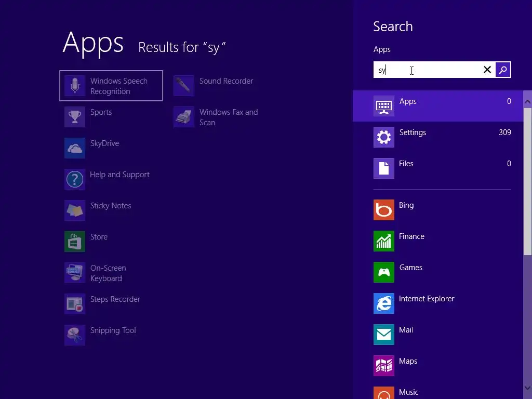
Task: Launch the Sports trophy icon
Action: [75, 117]
